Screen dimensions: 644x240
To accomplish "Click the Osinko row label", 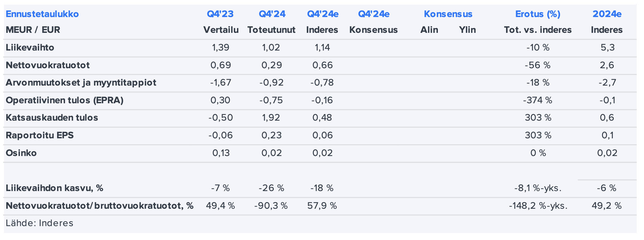I will (21, 153).
